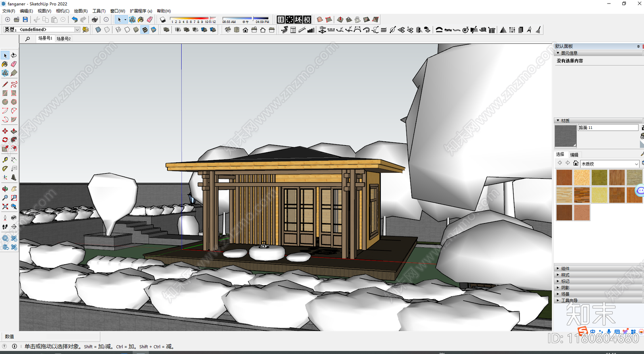Enable Wireframe face style
The image size is (644, 354).
118,30
